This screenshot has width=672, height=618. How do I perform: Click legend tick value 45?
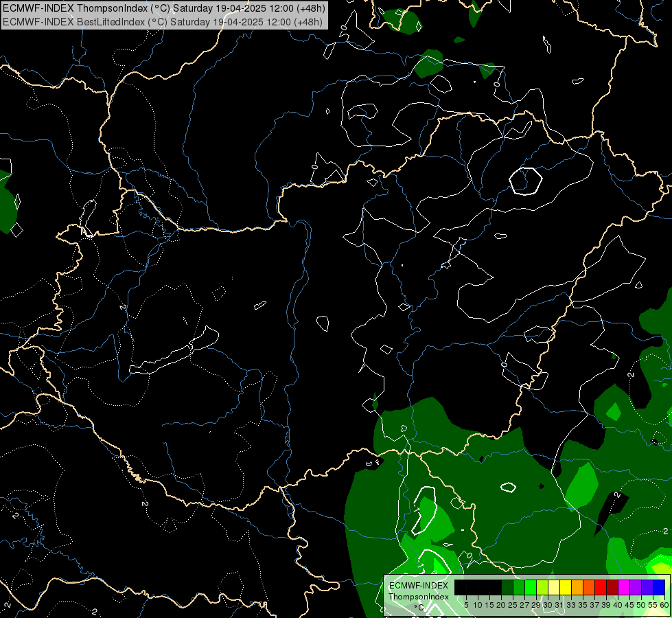629,605
